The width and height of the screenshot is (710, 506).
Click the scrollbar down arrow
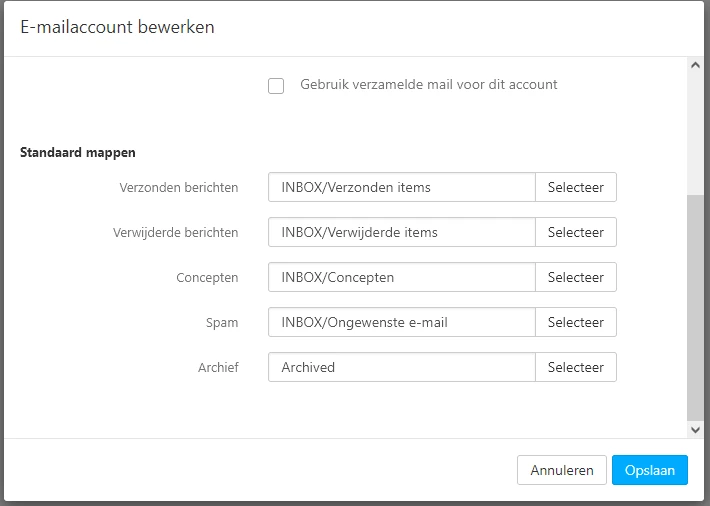pyautogui.click(x=696, y=429)
